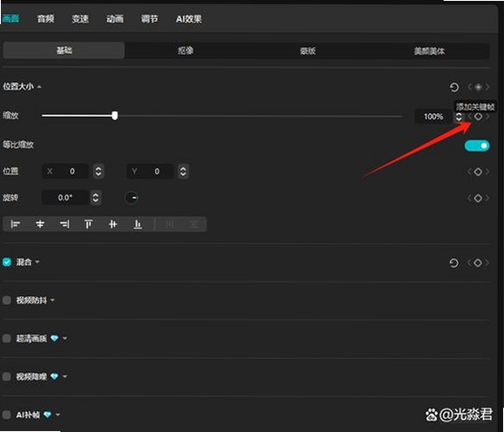Uncheck the 混合 checkbox
Screen dimensions: 504x432
pos(7,262)
